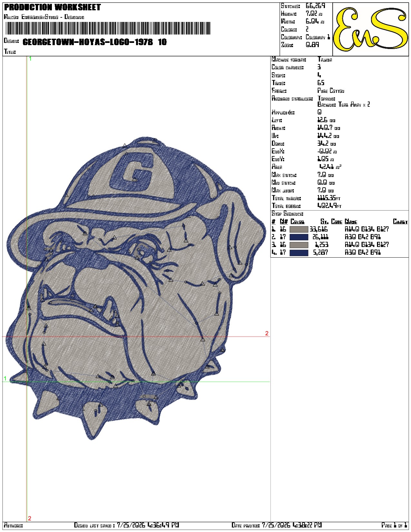Viewport: 411px width, 532px height.
Task: Select the Right value 140.7 mm
Action: click(329, 128)
